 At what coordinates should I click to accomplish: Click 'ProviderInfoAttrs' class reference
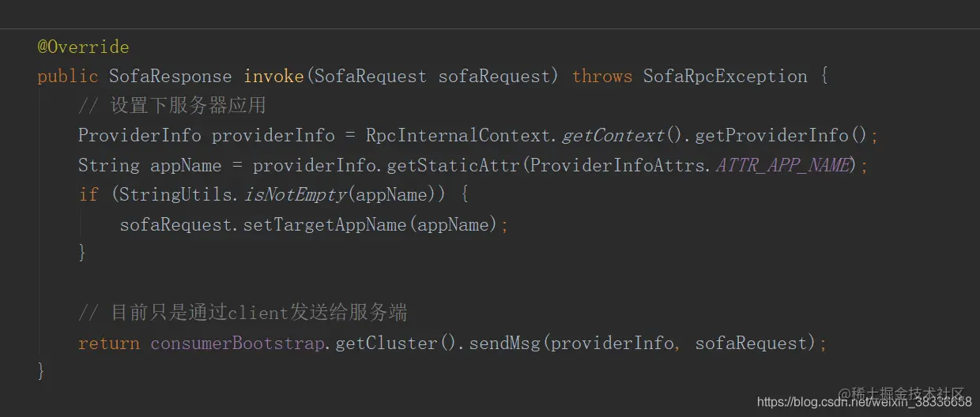point(618,166)
